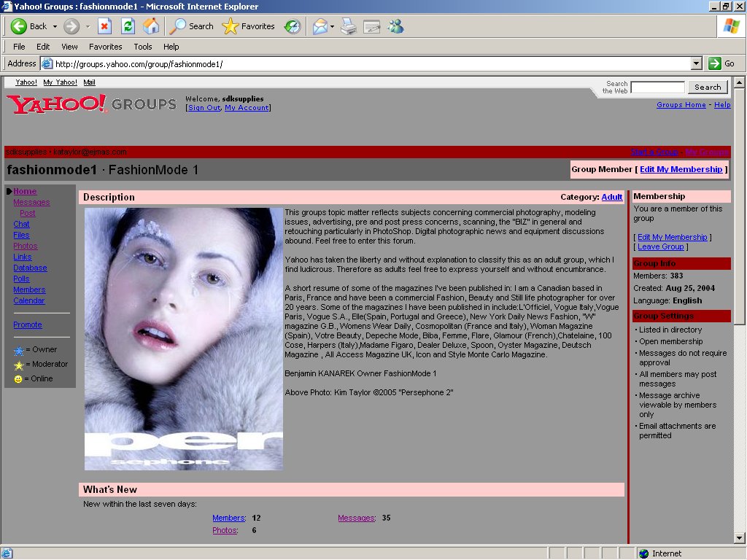Print the page with the printer icon
This screenshot has width=747, height=560.
tap(349, 26)
